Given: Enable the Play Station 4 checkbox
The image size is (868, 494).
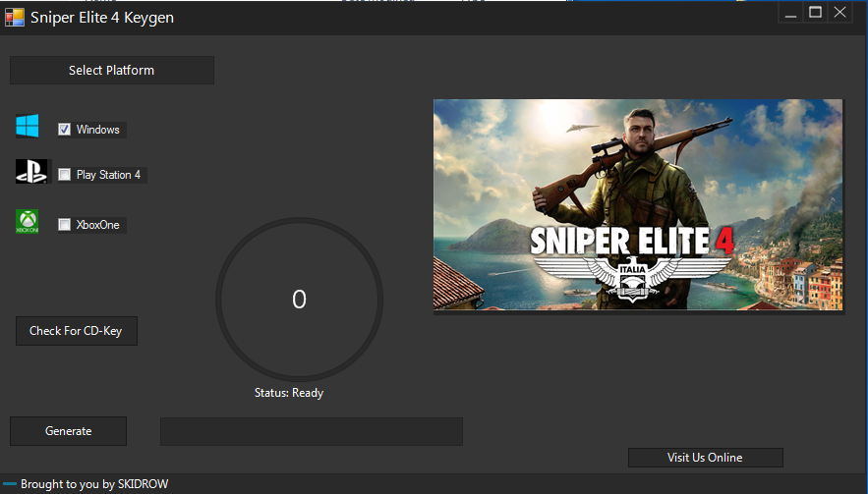Looking at the screenshot, I should (x=64, y=174).
